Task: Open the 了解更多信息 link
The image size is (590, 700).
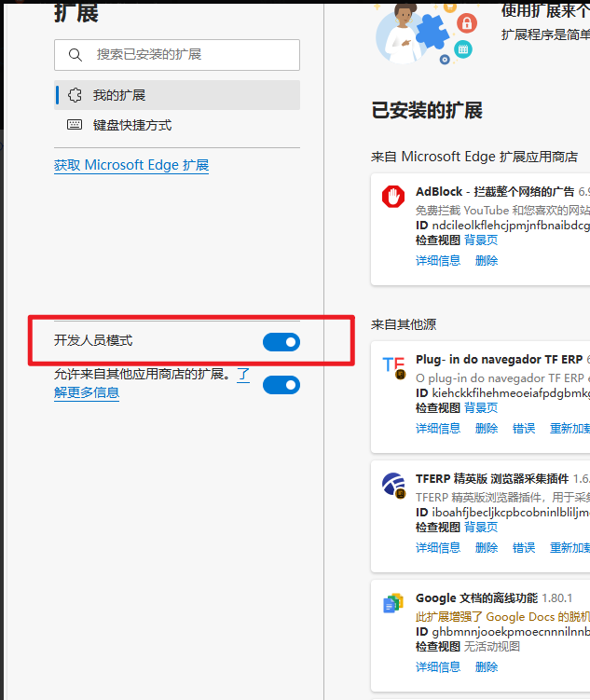Action: (87, 392)
